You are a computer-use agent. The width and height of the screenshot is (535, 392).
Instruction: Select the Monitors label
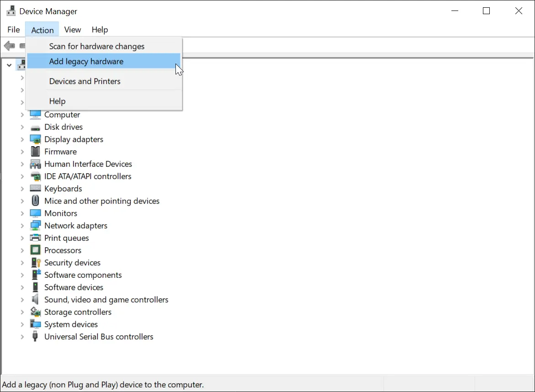coord(61,213)
